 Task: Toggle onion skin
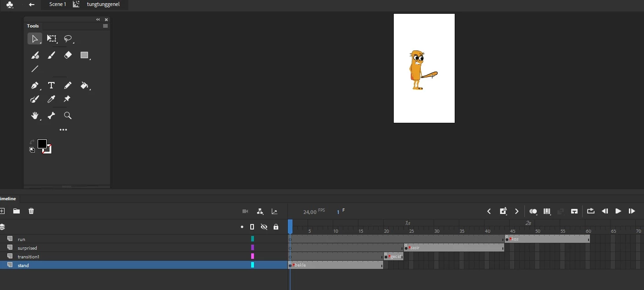click(533, 211)
